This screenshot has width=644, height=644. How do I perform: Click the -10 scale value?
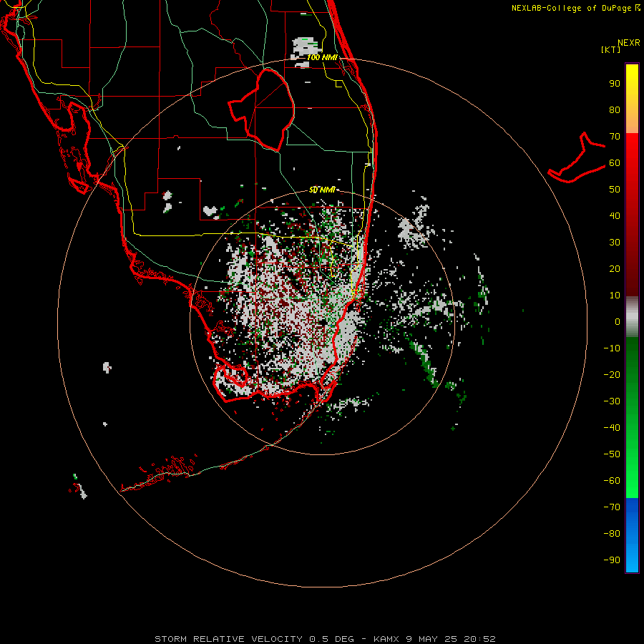point(612,348)
